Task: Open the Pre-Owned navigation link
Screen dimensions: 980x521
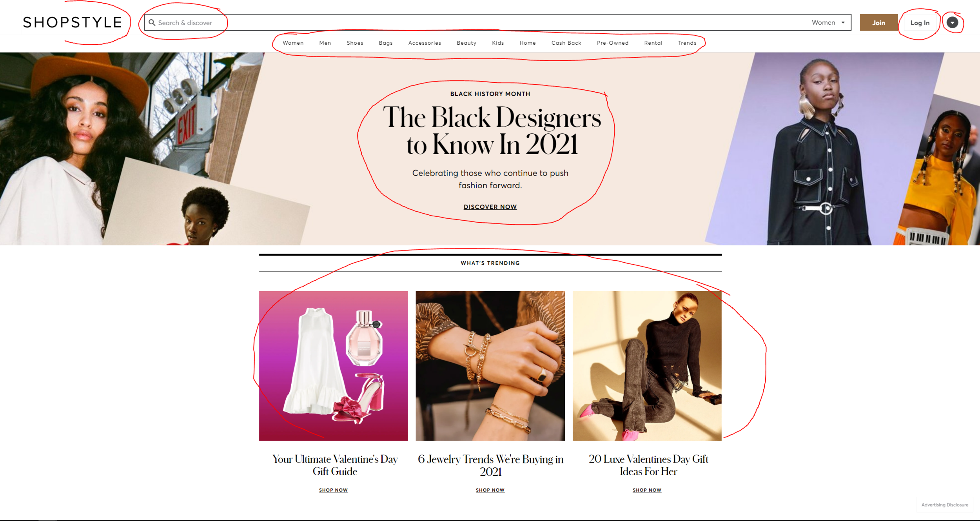Action: tap(612, 43)
